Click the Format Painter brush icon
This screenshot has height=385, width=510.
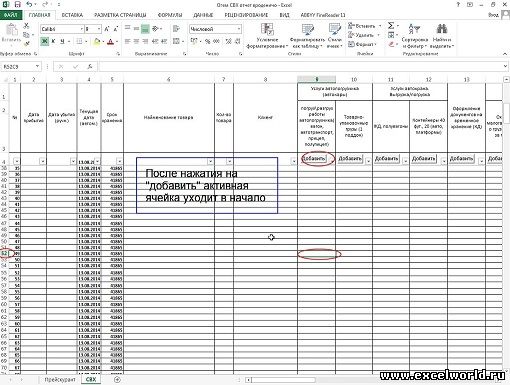coord(27,43)
